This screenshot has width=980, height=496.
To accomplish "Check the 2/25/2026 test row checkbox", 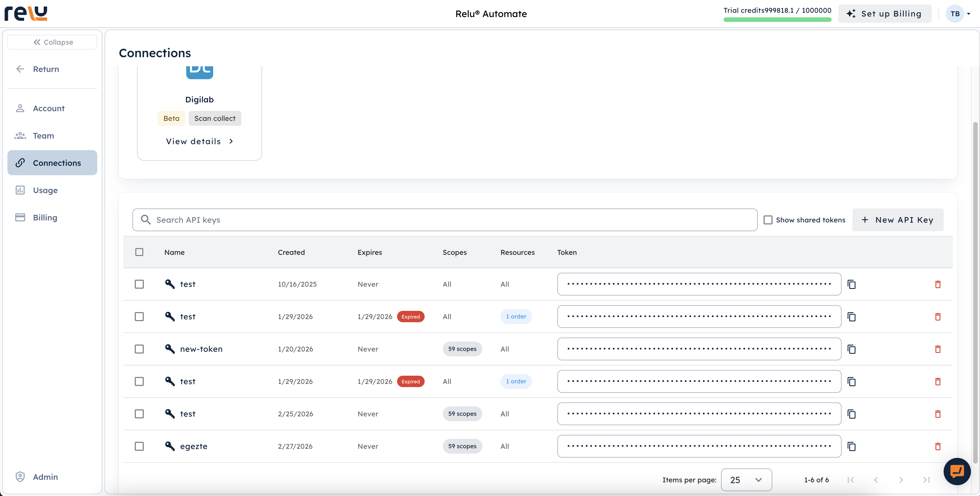I will click(x=139, y=414).
